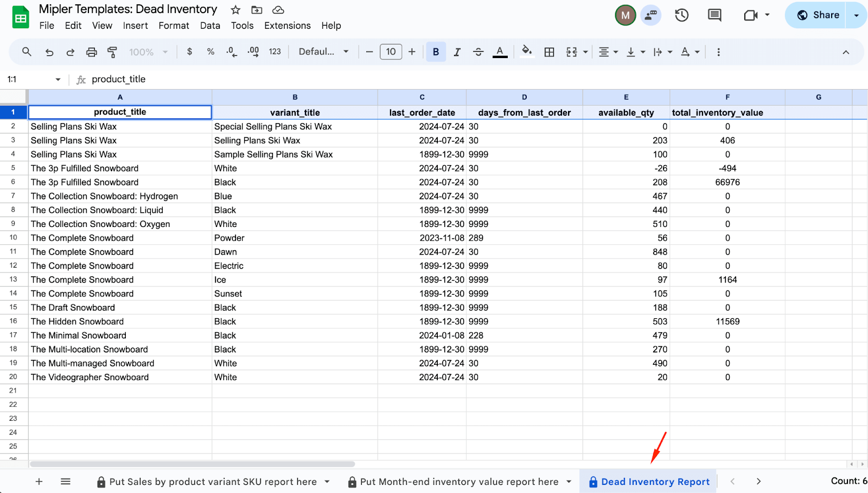The height and width of the screenshot is (493, 868).
Task: Click the print icon
Action: (x=91, y=52)
